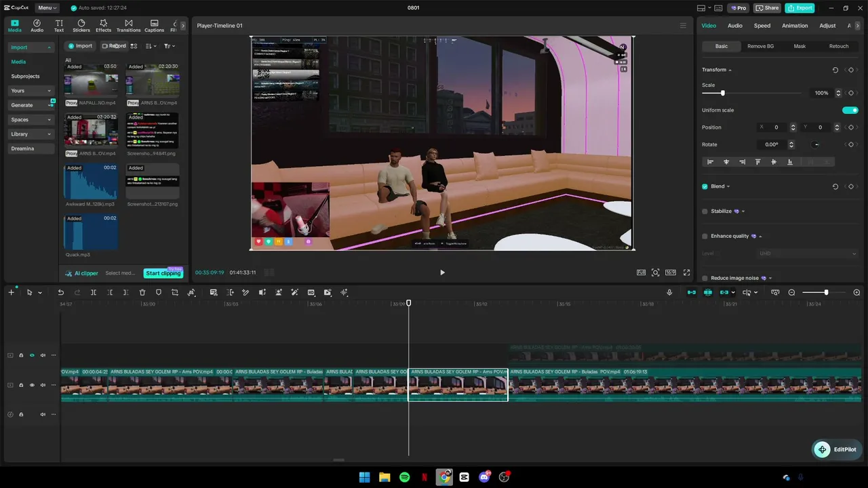868x488 pixels.
Task: Switch to the Animation properties tab
Action: (795, 26)
